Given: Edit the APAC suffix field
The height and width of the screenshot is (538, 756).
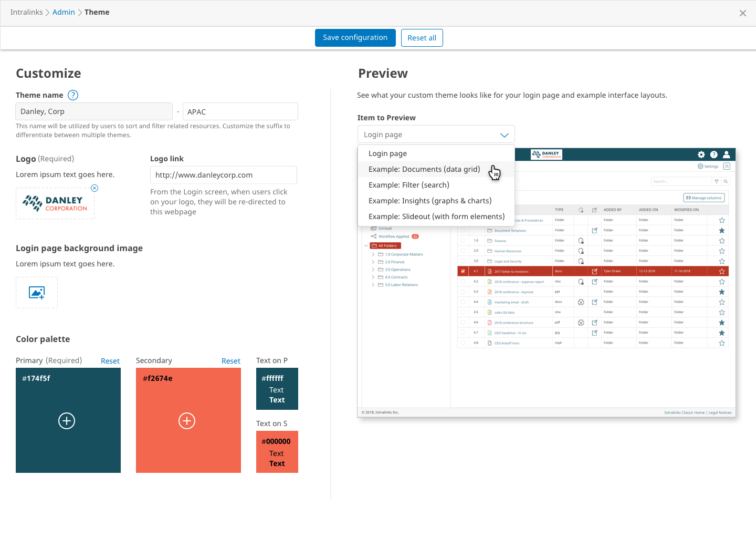Looking at the screenshot, I should pyautogui.click(x=240, y=111).
